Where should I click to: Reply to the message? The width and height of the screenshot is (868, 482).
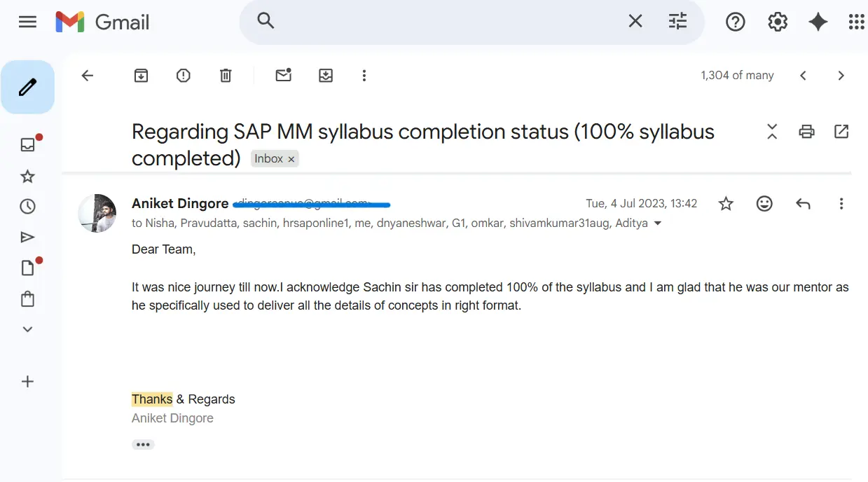tap(803, 204)
